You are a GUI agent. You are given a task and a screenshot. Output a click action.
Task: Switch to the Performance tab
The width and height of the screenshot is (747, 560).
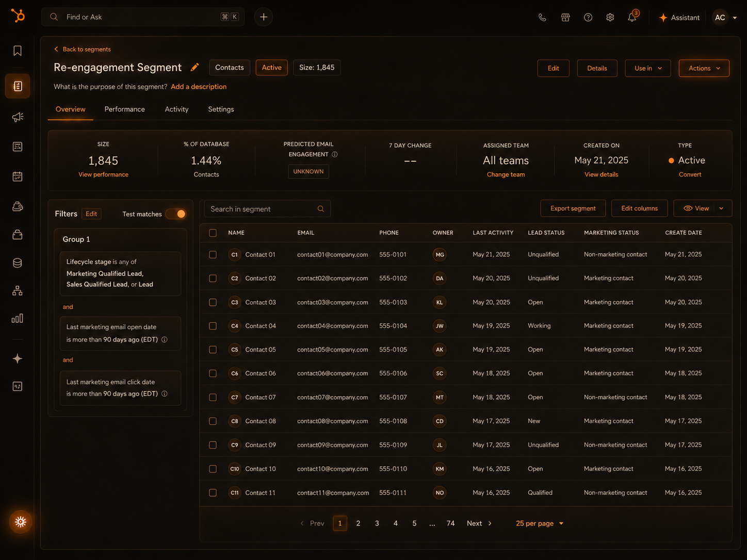click(x=124, y=109)
